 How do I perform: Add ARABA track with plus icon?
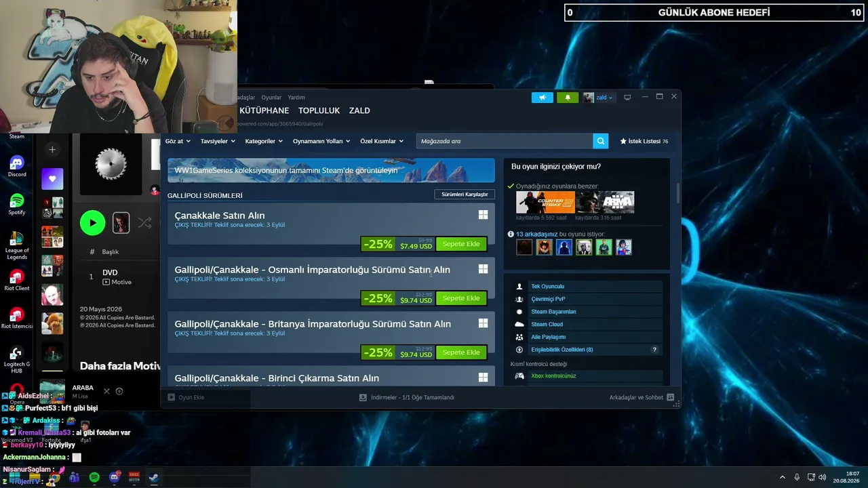click(x=119, y=391)
